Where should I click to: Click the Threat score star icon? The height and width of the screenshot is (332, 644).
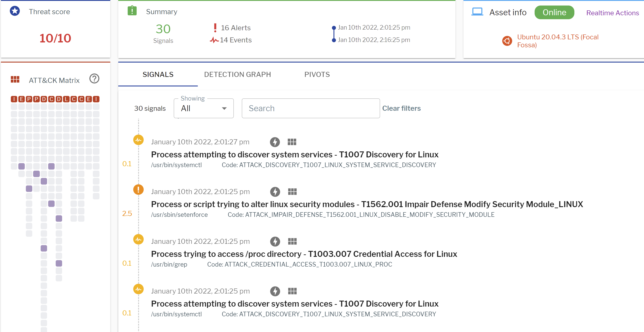pos(15,11)
